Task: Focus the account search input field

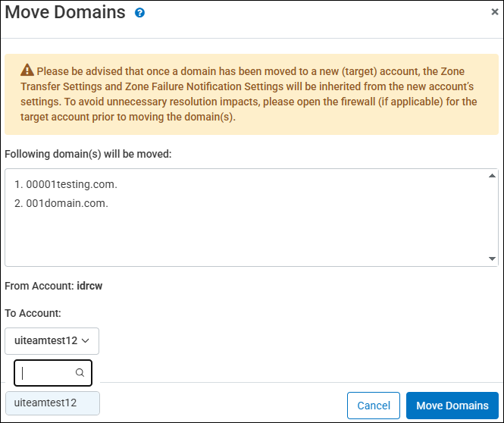Action: (x=47, y=373)
